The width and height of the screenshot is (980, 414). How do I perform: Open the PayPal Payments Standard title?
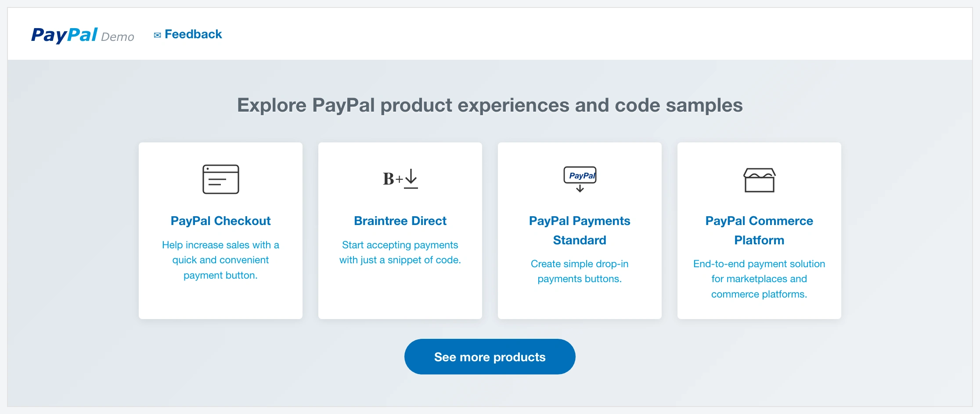point(580,230)
